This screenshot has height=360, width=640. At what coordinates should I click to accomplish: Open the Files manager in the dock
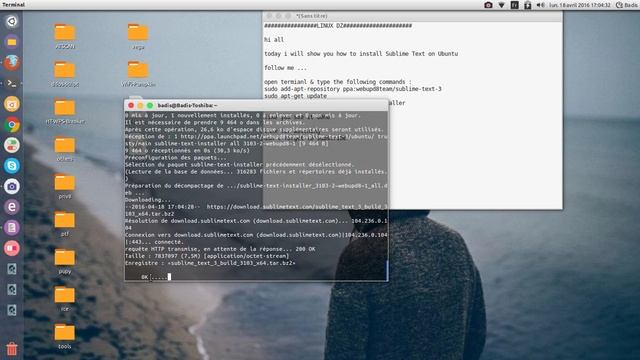[11, 42]
